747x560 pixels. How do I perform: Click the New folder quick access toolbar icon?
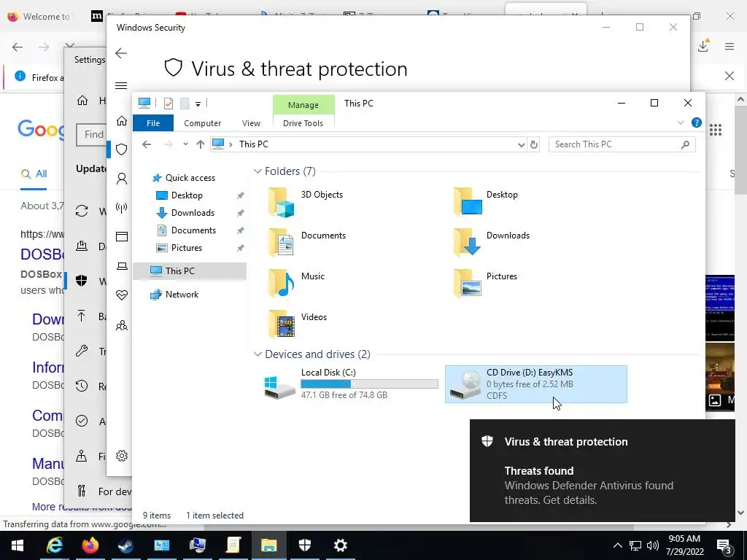tap(185, 104)
